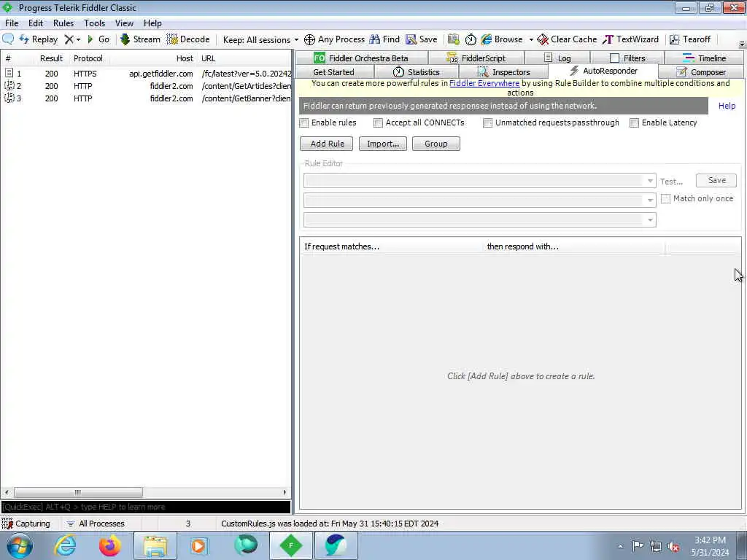Replay the selected sessions
Screen dimensions: 747x560
coord(39,39)
